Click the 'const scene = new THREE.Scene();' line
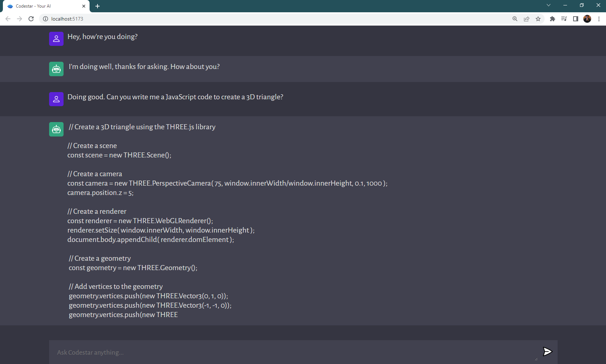Screen dimensions: 606x364 coord(119,155)
